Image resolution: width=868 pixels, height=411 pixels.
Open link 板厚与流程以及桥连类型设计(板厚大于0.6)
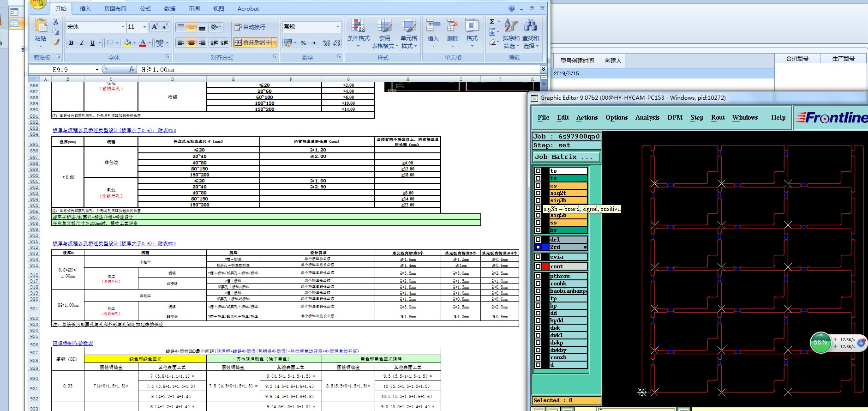click(114, 243)
